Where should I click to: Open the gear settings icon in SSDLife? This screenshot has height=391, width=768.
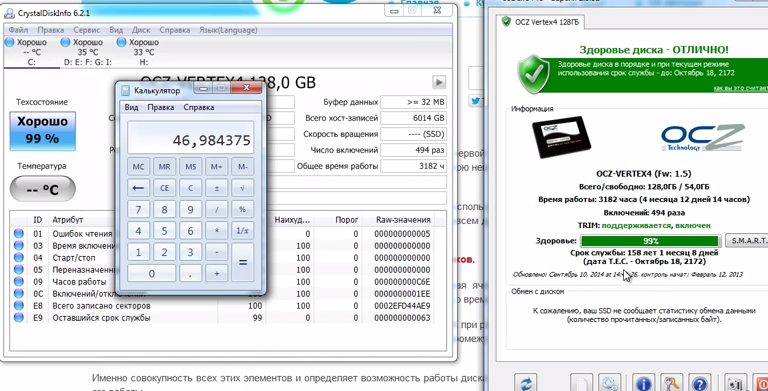(x=609, y=383)
